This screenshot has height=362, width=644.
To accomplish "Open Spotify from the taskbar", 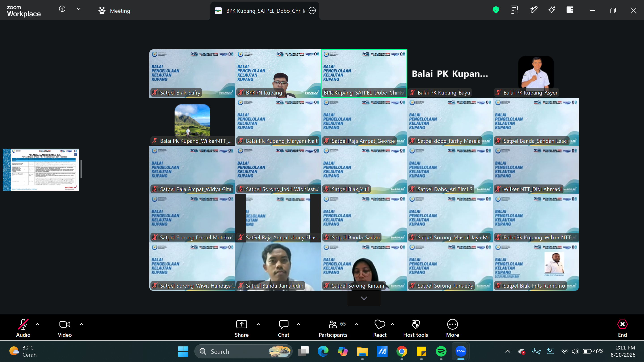I will click(441, 351).
